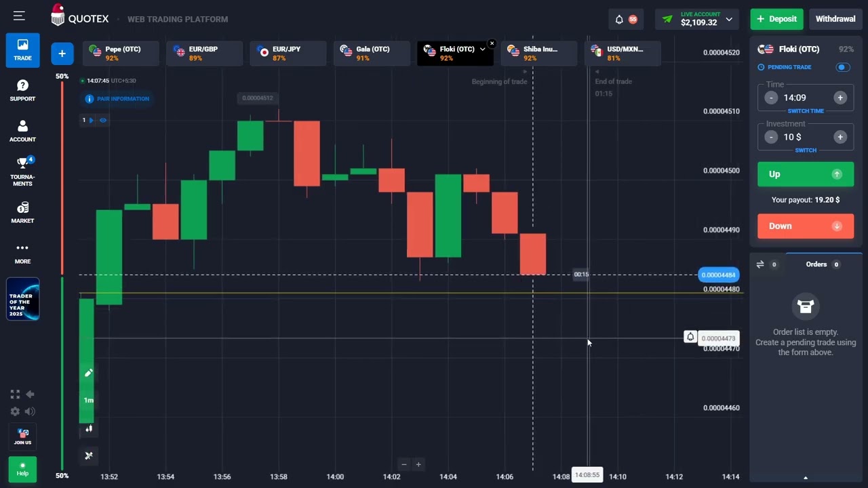Image resolution: width=868 pixels, height=488 pixels.
Task: Open the Orders tab
Action: tap(823, 264)
